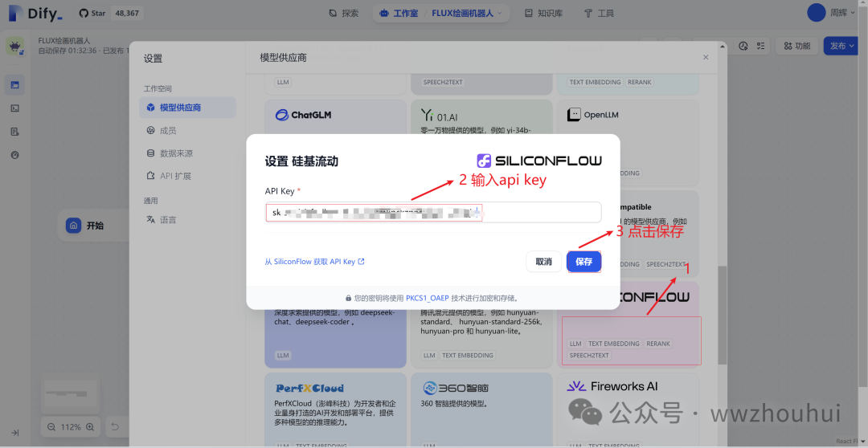Select the Fireworks AI provider card
The image size is (868, 448).
coord(628,409)
